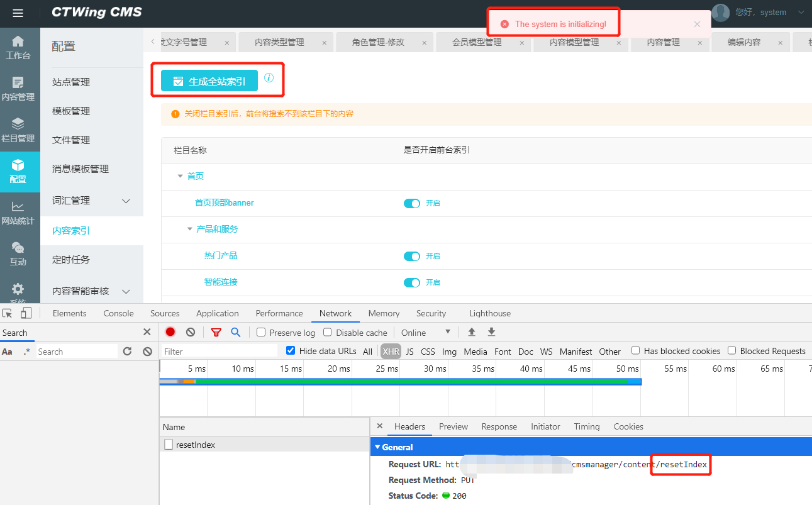This screenshot has height=505, width=812.
Task: Click the network timeline overview bar
Action: [400, 381]
